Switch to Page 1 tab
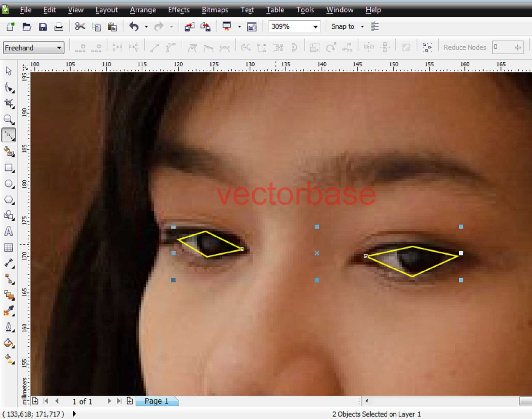 tap(157, 401)
